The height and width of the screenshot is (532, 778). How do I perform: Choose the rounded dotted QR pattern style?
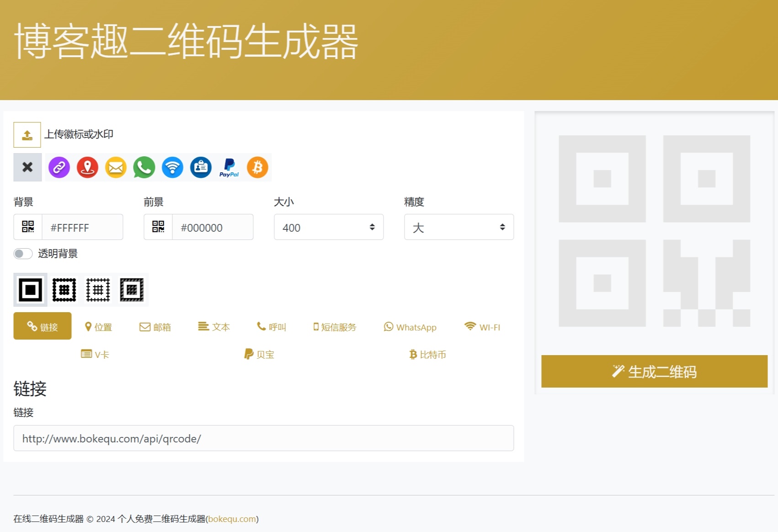64,290
